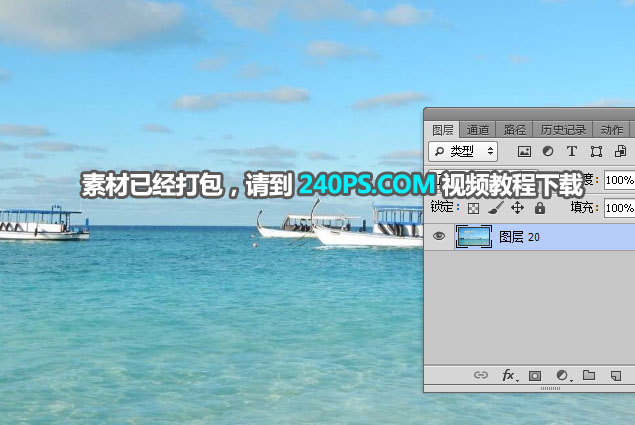Click the 图层 20 layer thumbnail
Image resolution: width=635 pixels, height=425 pixels.
click(472, 237)
